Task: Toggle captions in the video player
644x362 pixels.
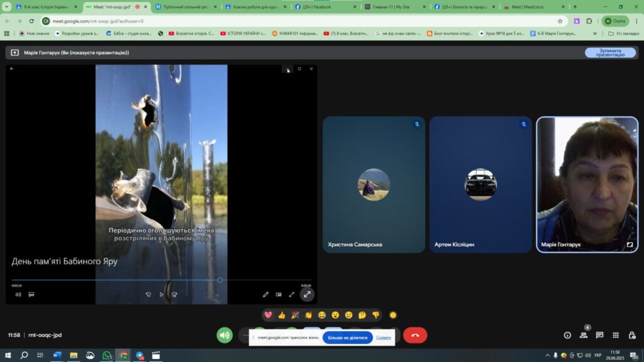Action: pyautogui.click(x=31, y=294)
